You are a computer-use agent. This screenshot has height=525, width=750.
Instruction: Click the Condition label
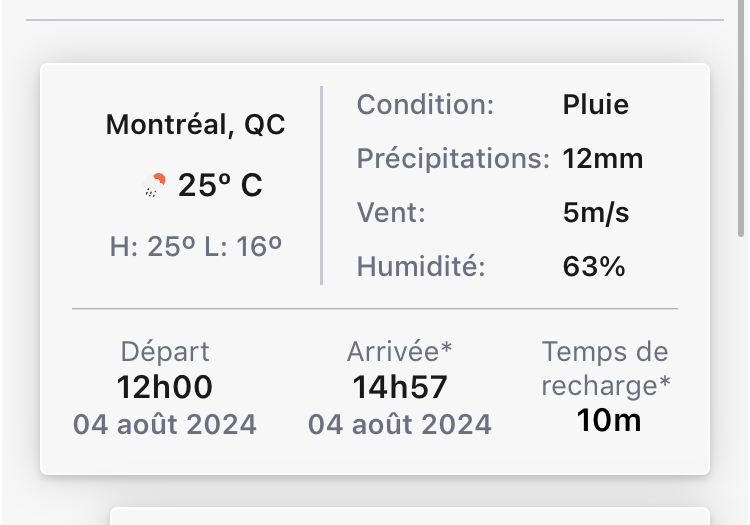click(425, 104)
